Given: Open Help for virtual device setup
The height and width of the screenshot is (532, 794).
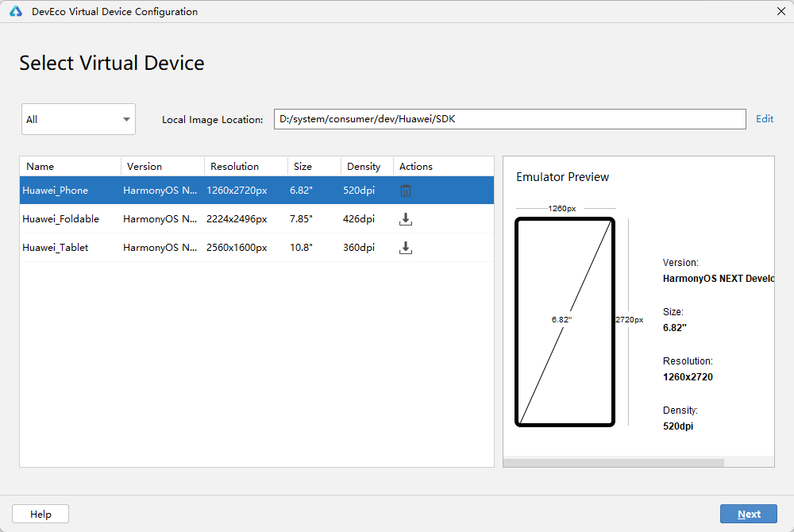Looking at the screenshot, I should point(40,514).
